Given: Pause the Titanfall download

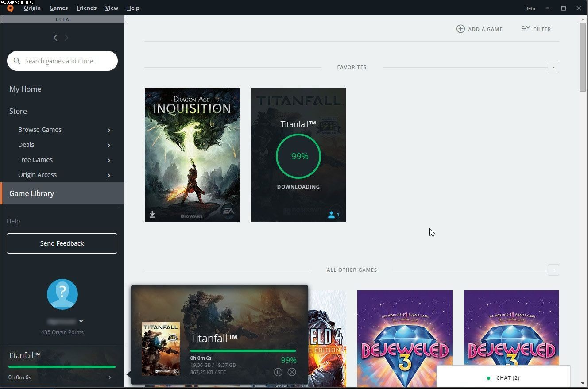Looking at the screenshot, I should [278, 372].
